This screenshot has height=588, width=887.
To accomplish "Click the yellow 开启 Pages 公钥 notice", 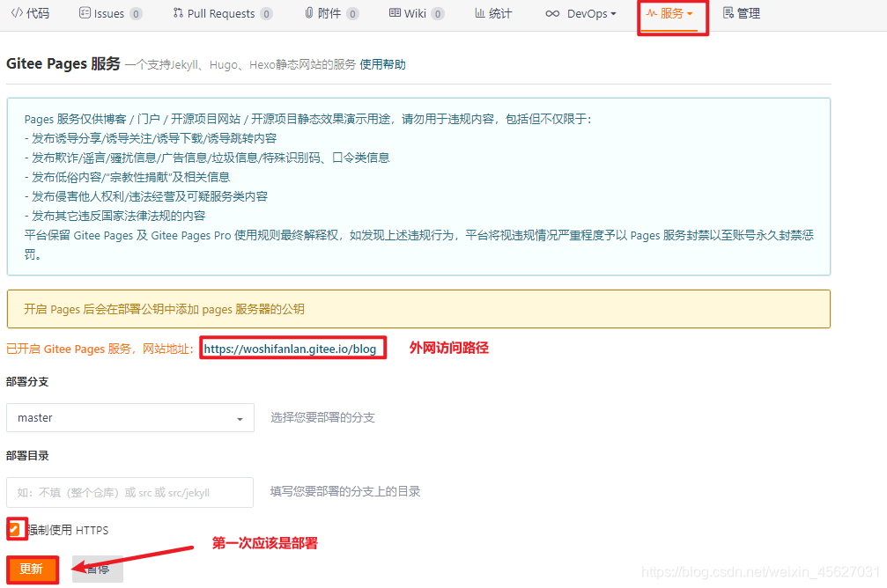I will coord(418,309).
